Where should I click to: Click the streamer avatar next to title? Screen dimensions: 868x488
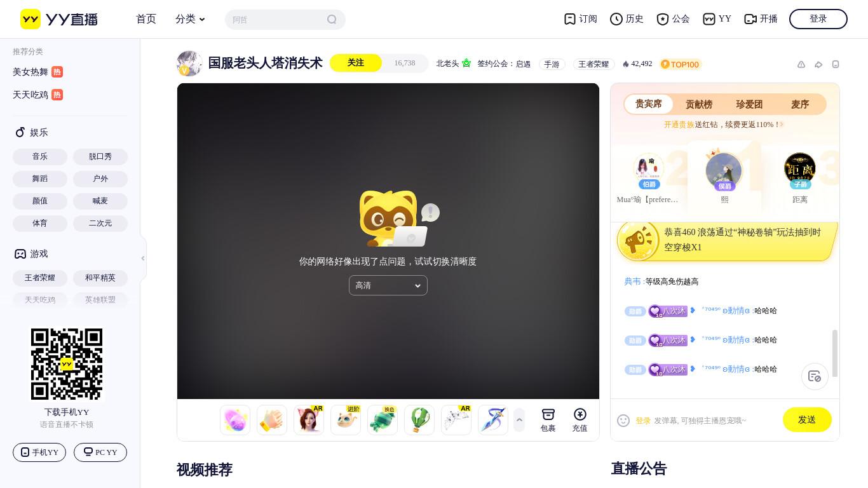(189, 64)
